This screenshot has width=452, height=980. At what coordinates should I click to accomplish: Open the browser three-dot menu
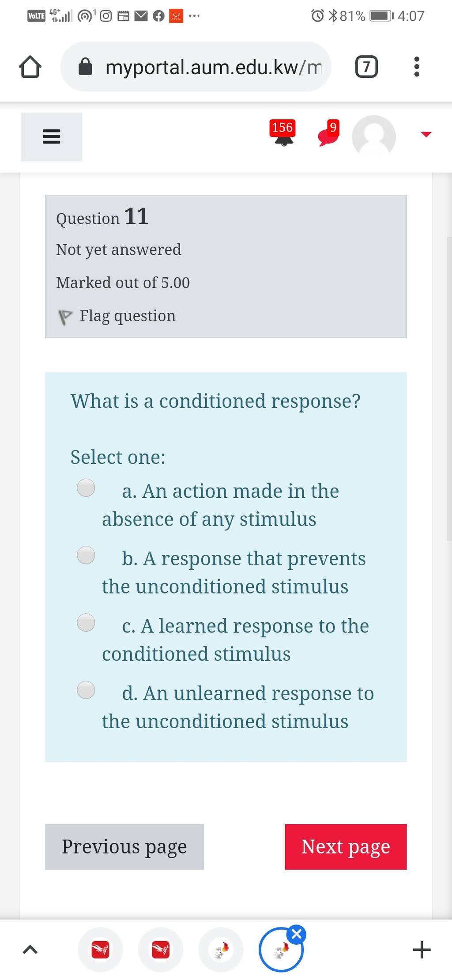417,67
